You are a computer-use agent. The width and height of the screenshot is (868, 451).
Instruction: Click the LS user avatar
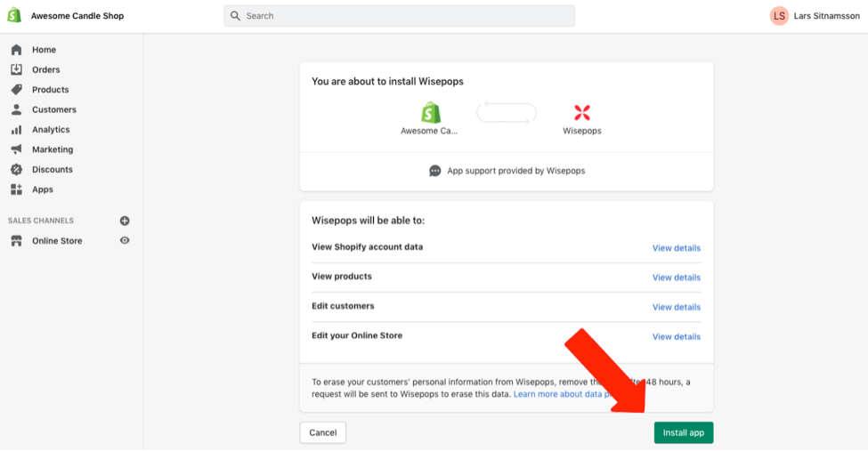coord(779,16)
